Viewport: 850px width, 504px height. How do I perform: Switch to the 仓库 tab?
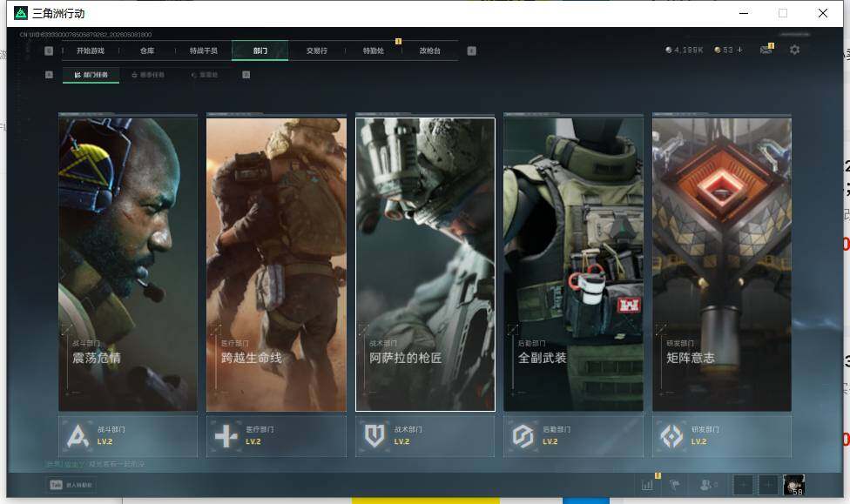147,51
